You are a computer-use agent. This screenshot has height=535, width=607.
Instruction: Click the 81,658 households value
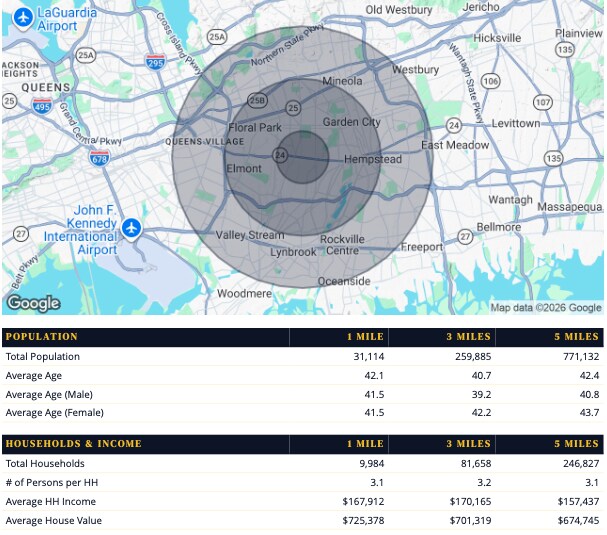click(x=476, y=463)
